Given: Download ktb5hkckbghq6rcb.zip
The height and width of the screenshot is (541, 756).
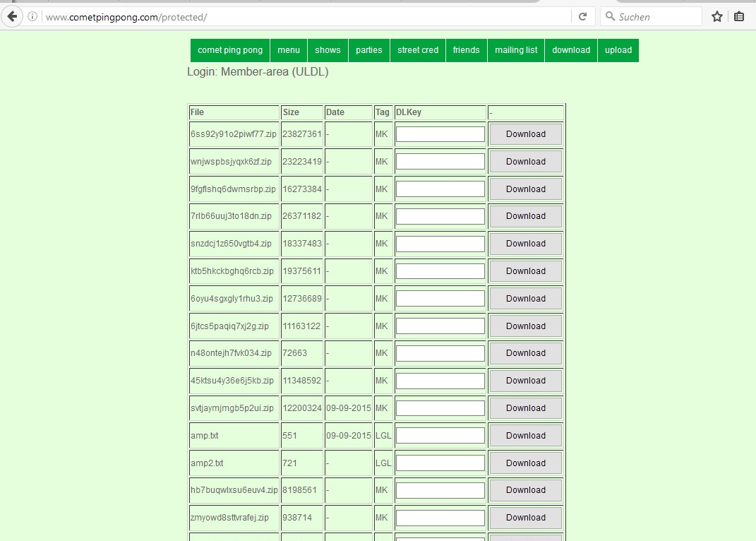Looking at the screenshot, I should coord(526,271).
